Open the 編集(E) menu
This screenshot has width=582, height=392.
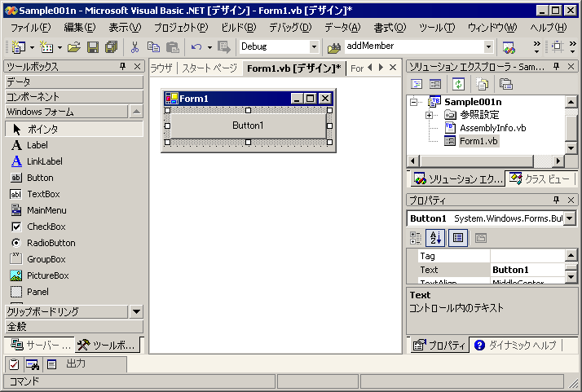[79, 28]
